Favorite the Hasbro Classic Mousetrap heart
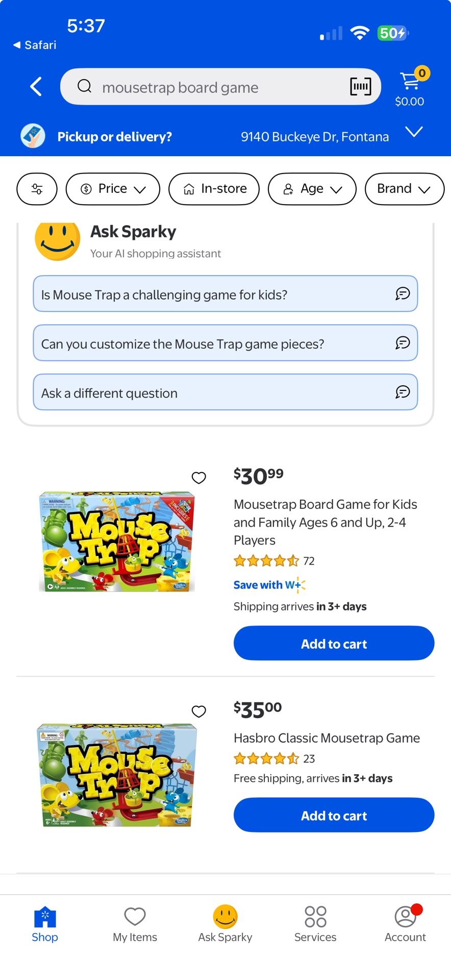451x980 pixels. coord(198,711)
